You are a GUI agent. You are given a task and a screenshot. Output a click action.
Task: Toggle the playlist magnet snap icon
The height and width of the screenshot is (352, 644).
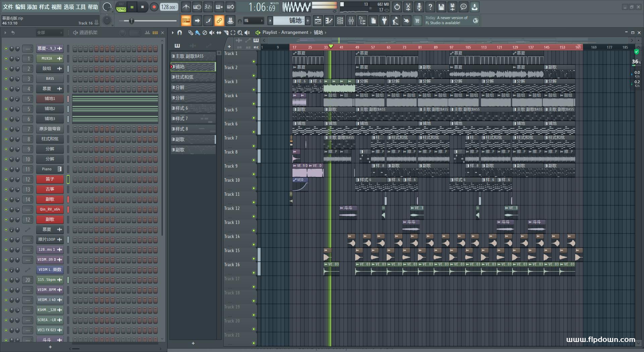[x=180, y=33]
